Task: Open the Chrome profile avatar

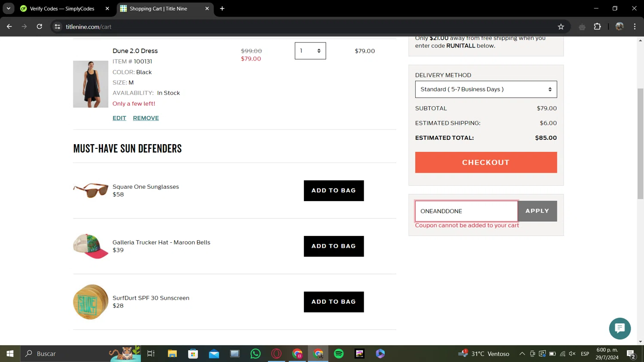Action: point(619,27)
